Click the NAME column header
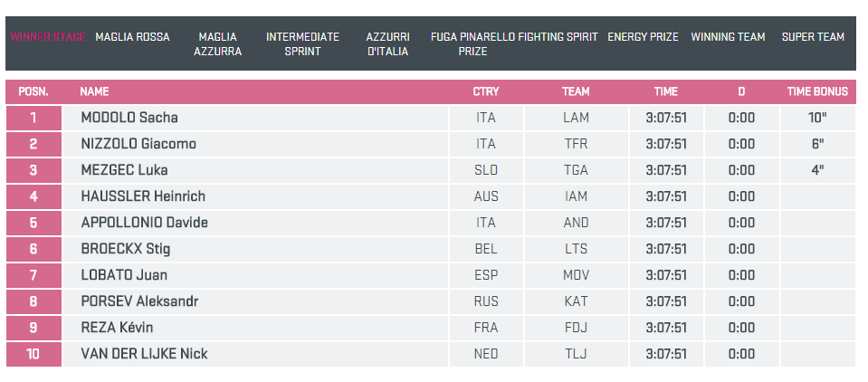The width and height of the screenshot is (868, 382). pyautogui.click(x=94, y=91)
